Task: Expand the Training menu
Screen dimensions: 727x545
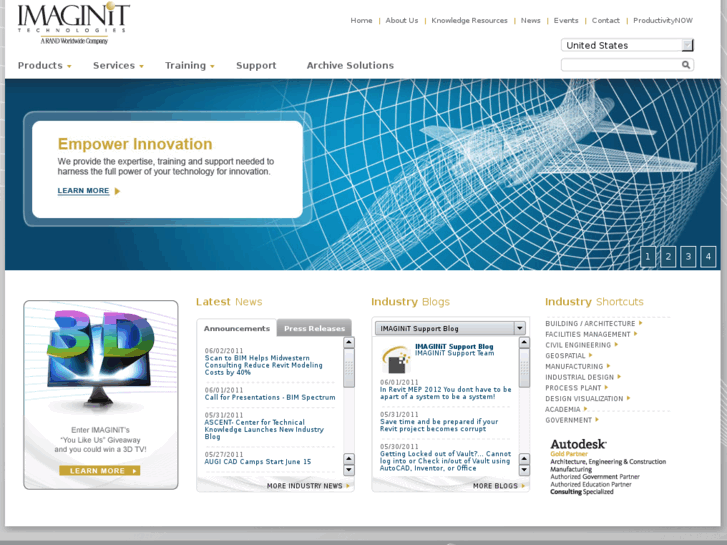Action: click(x=190, y=65)
